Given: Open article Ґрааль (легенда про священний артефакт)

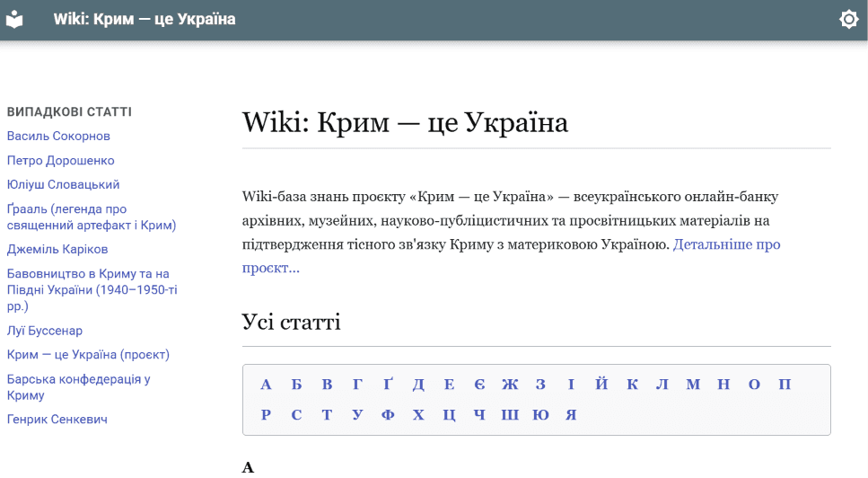Looking at the screenshot, I should coord(92,217).
